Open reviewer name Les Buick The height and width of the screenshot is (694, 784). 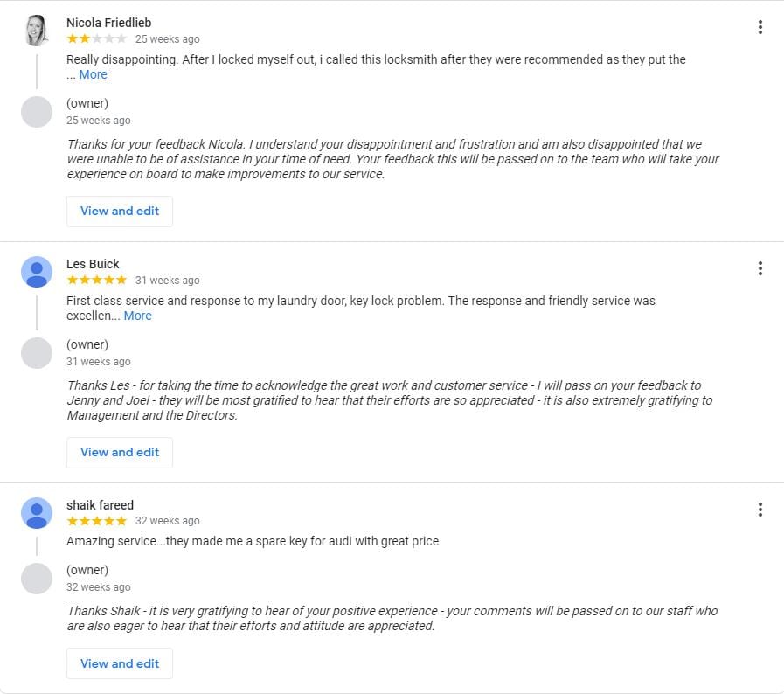click(x=93, y=264)
